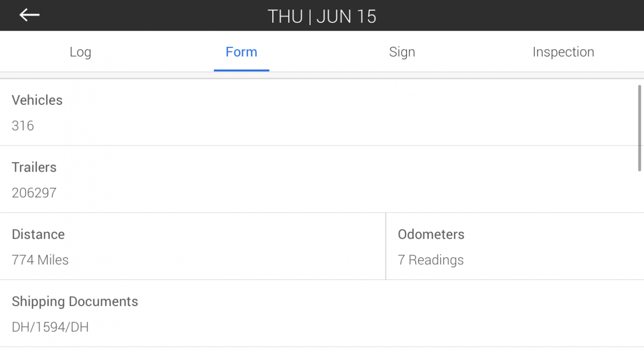This screenshot has height=362, width=644.
Task: Edit the vehicle number 316
Action: tap(23, 125)
